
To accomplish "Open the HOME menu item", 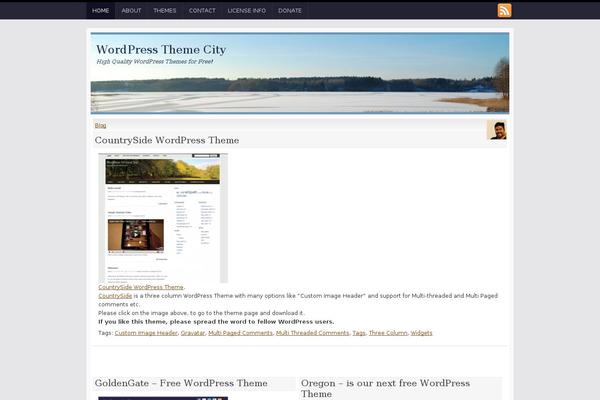I will tap(101, 11).
